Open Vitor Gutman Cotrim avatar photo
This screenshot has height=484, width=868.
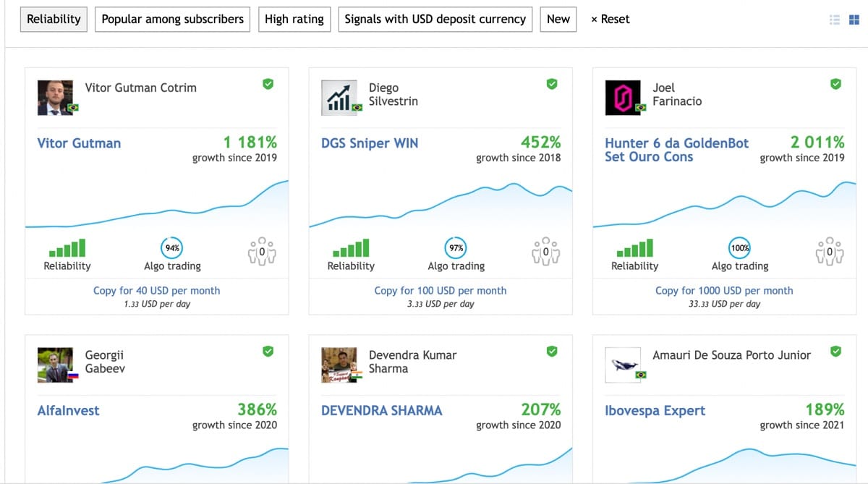[x=56, y=98]
